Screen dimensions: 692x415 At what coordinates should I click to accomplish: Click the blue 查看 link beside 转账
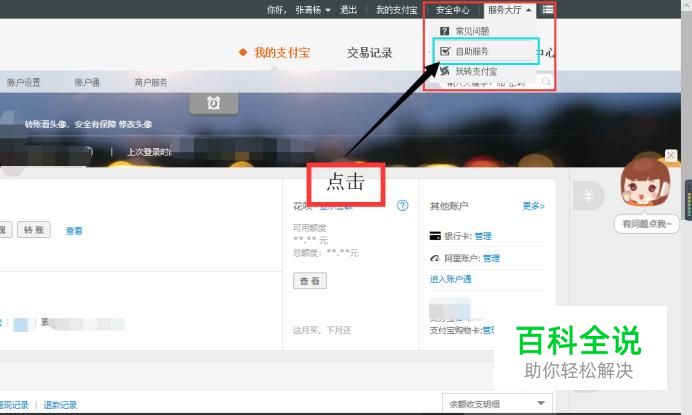pyautogui.click(x=74, y=230)
